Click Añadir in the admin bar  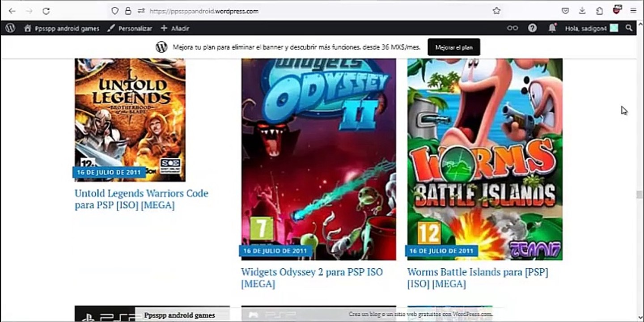(x=175, y=28)
